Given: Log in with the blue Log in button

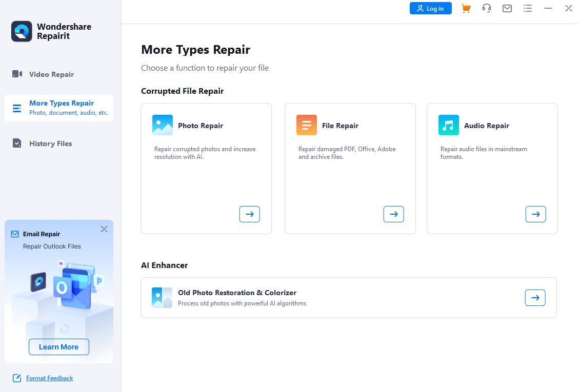Looking at the screenshot, I should point(431,9).
